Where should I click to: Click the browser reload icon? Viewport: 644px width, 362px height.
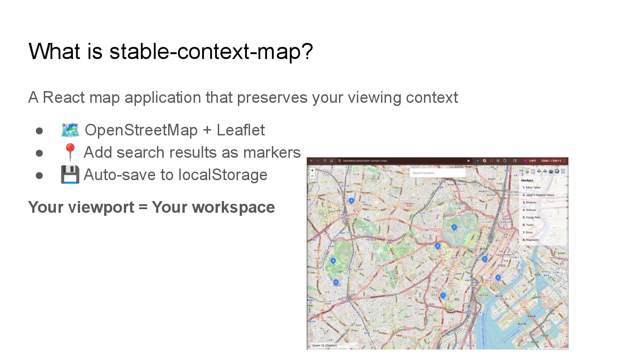point(325,161)
